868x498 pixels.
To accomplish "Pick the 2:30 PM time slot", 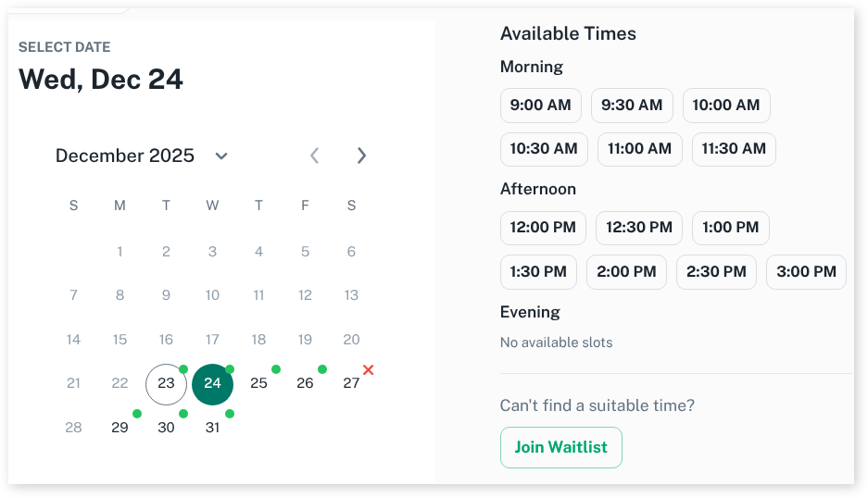I will pos(716,272).
